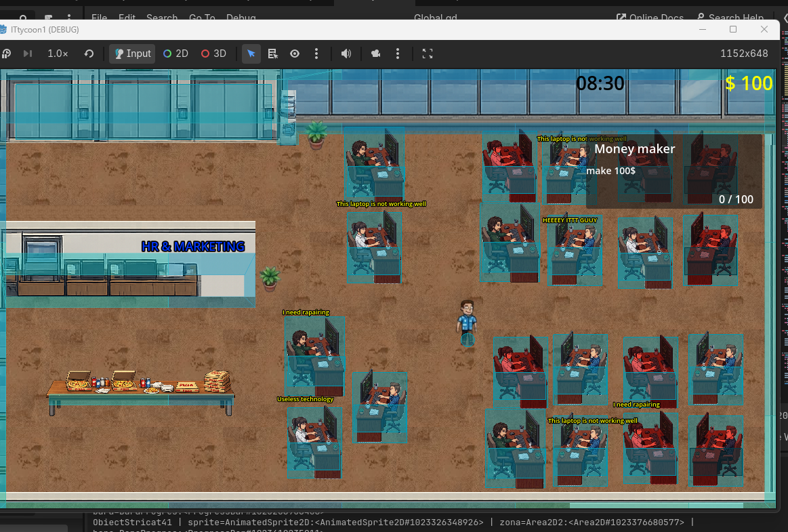Mute game audio speaker icon
Screen dimensions: 788x532
pyautogui.click(x=346, y=54)
